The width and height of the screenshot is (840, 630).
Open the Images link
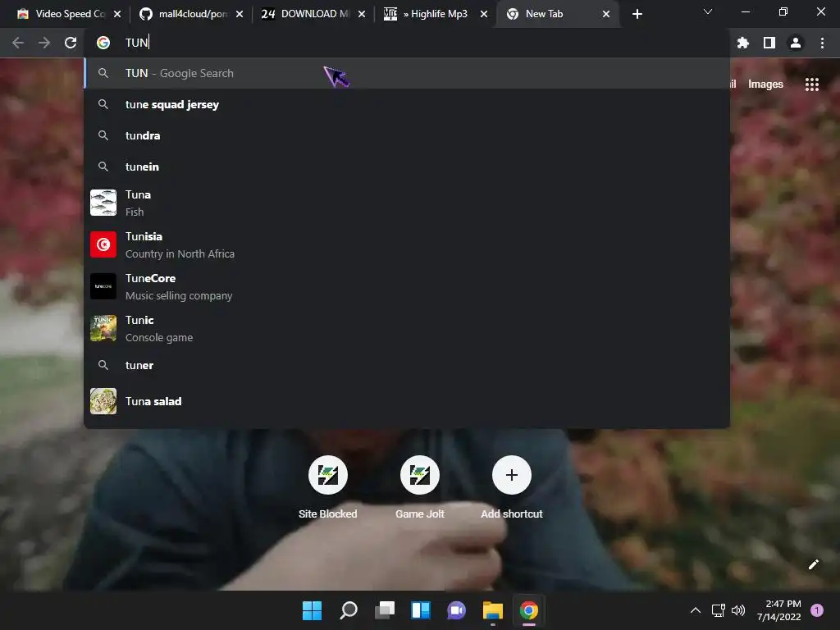(x=765, y=84)
